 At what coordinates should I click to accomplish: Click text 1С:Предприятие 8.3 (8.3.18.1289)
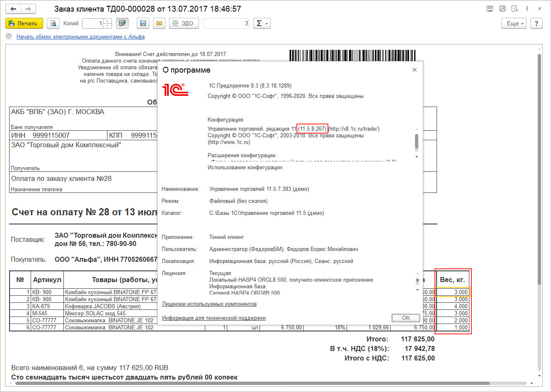250,86
